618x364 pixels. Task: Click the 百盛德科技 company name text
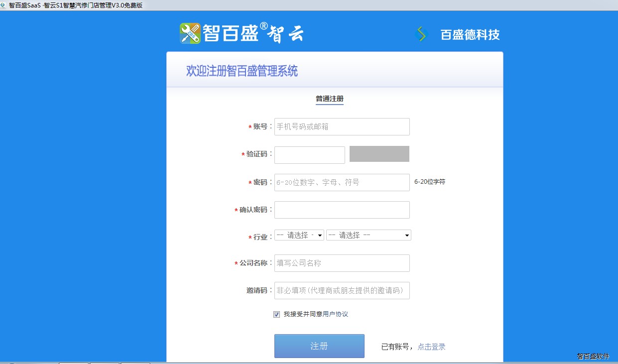(470, 34)
